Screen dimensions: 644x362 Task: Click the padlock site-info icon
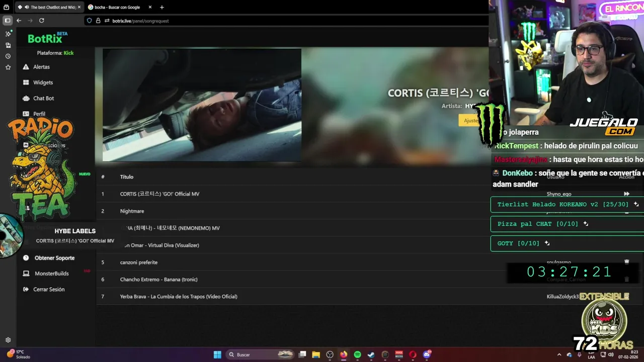(x=98, y=21)
